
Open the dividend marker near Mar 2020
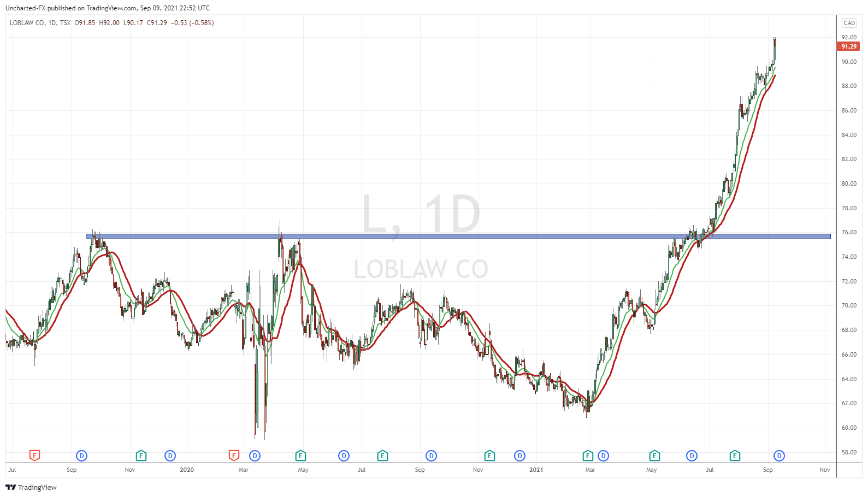coord(255,455)
